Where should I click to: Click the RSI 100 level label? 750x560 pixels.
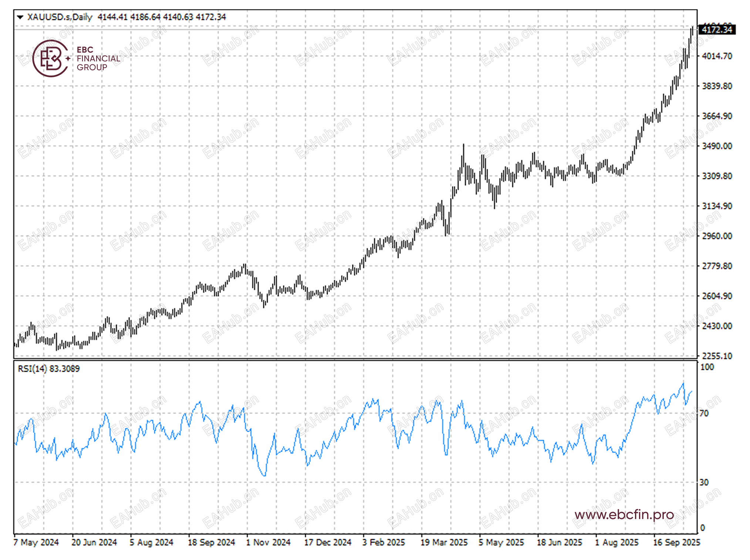tap(707, 367)
